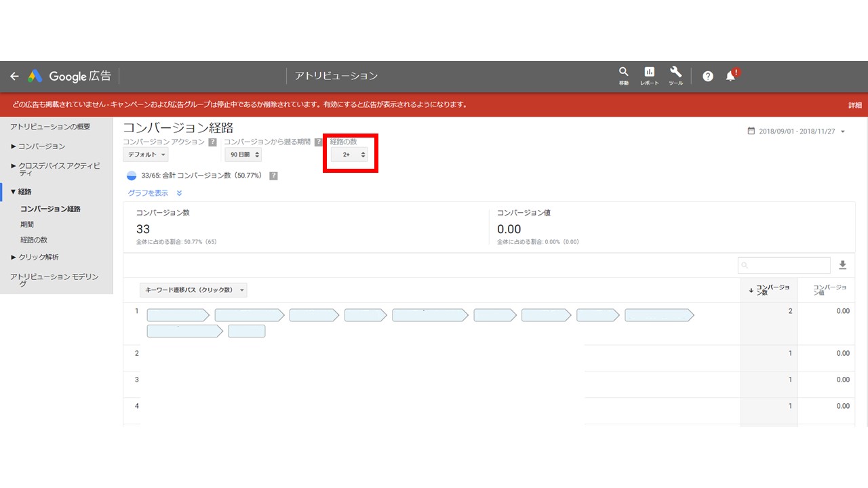Viewport: 868px width, 488px height.
Task: Open the ツール wrench icon
Action: [x=675, y=75]
